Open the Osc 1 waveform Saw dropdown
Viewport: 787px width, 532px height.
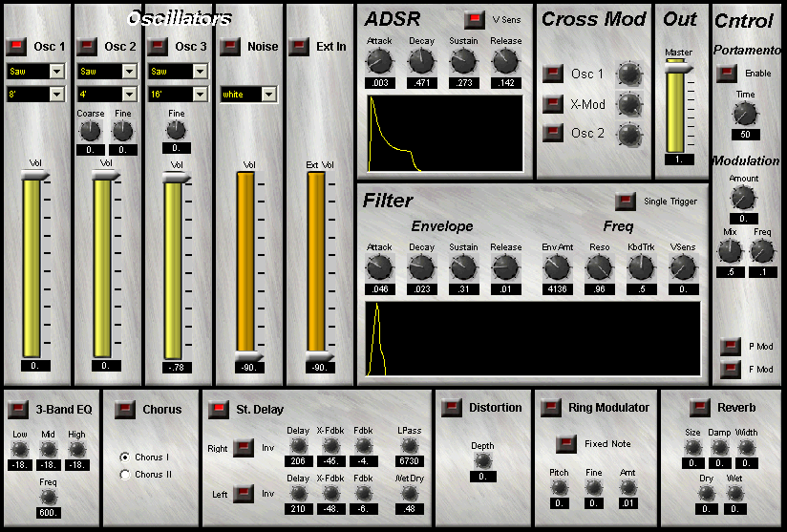[56, 72]
